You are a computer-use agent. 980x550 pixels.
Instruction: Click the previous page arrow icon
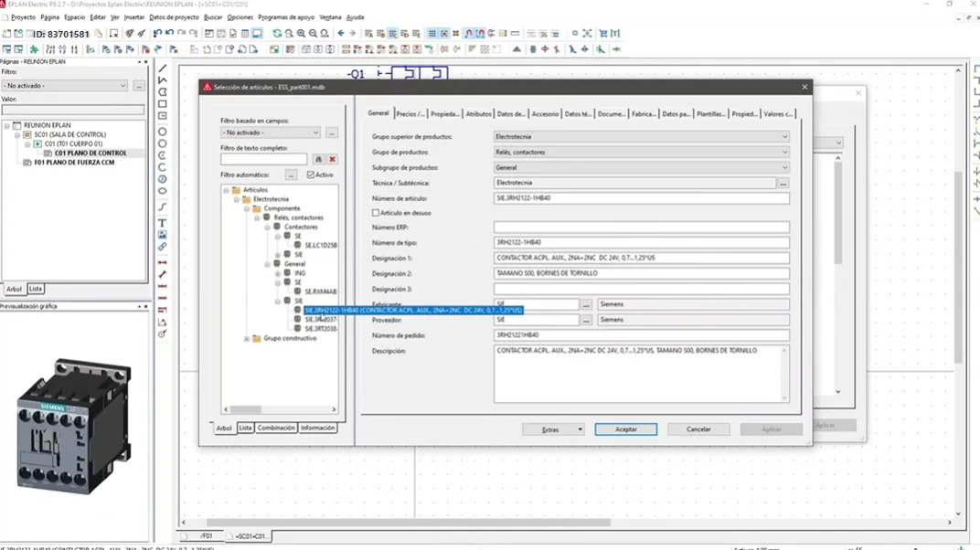pos(341,33)
